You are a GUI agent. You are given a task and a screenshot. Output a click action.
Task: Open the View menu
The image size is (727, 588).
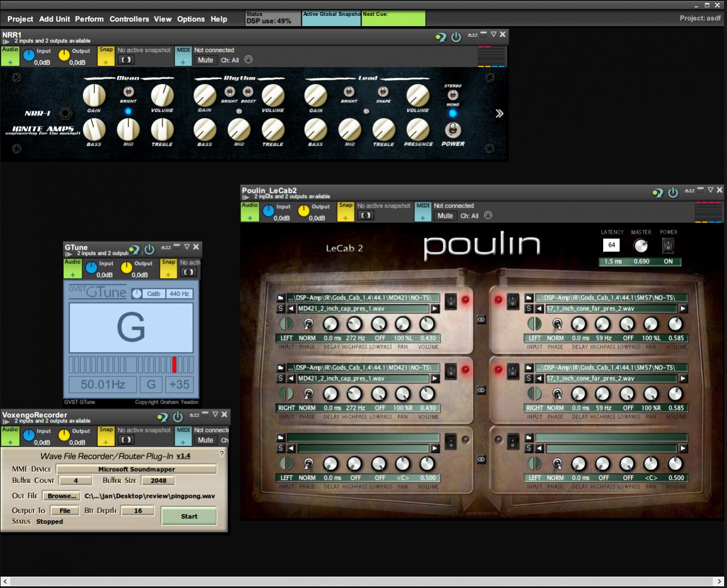click(163, 19)
